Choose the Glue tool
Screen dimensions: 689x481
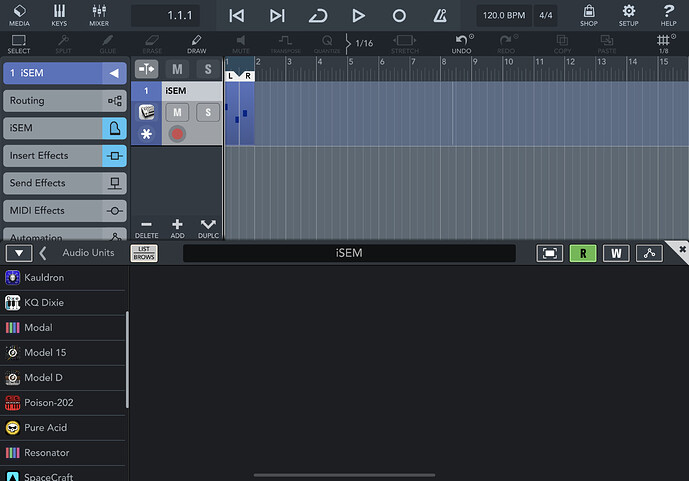(x=108, y=44)
